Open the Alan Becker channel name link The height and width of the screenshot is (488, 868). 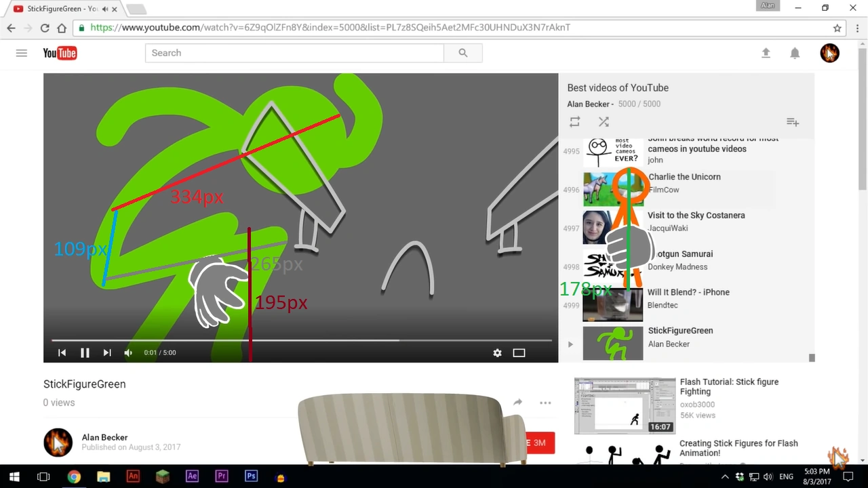[104, 437]
